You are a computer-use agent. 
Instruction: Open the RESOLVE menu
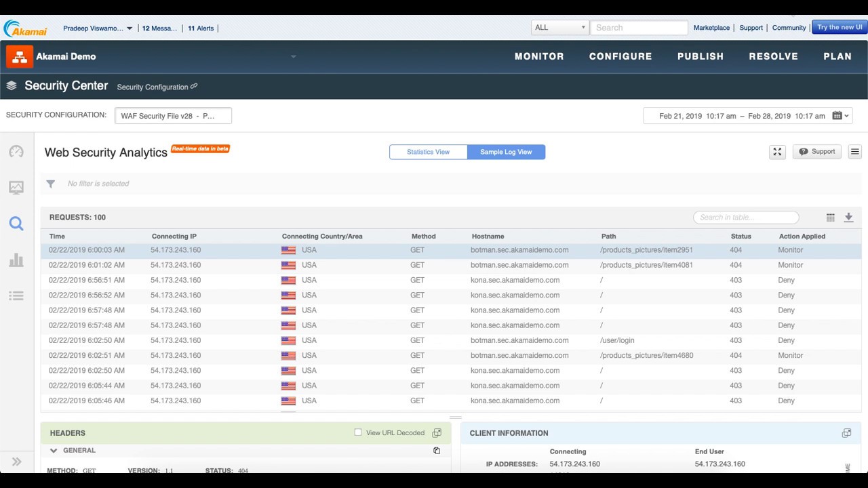click(x=773, y=56)
